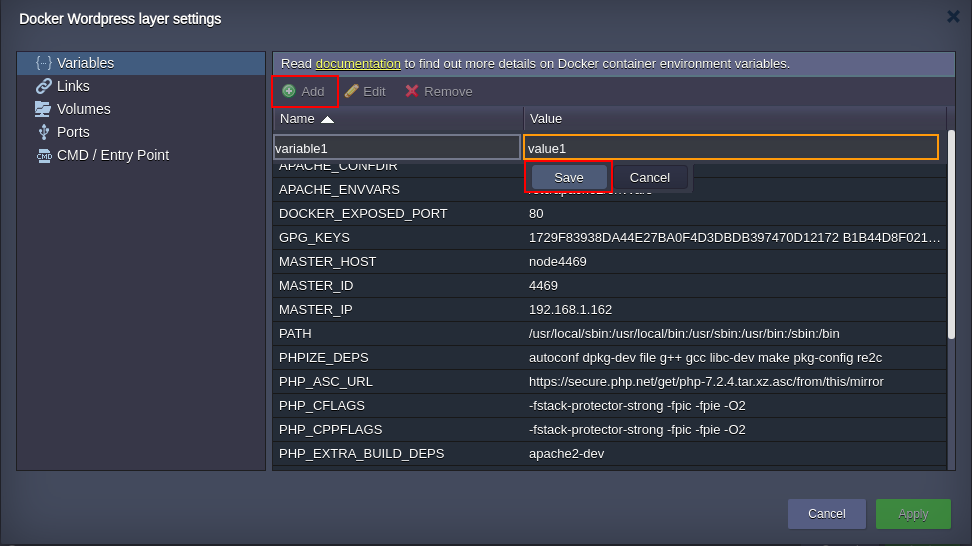Cancel editing the new variable row
The image size is (972, 546).
649,178
